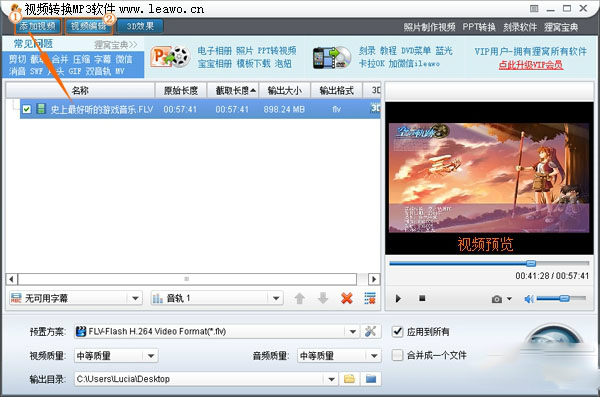600x397 pixels.
Task: Expand the 音轨 1 audio track dropdown
Action: (276, 298)
